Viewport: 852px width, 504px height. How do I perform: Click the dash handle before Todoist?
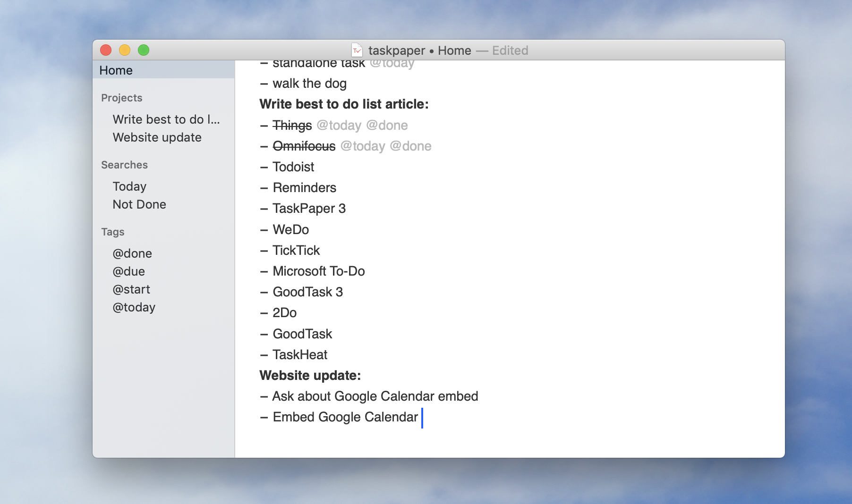[x=264, y=167]
